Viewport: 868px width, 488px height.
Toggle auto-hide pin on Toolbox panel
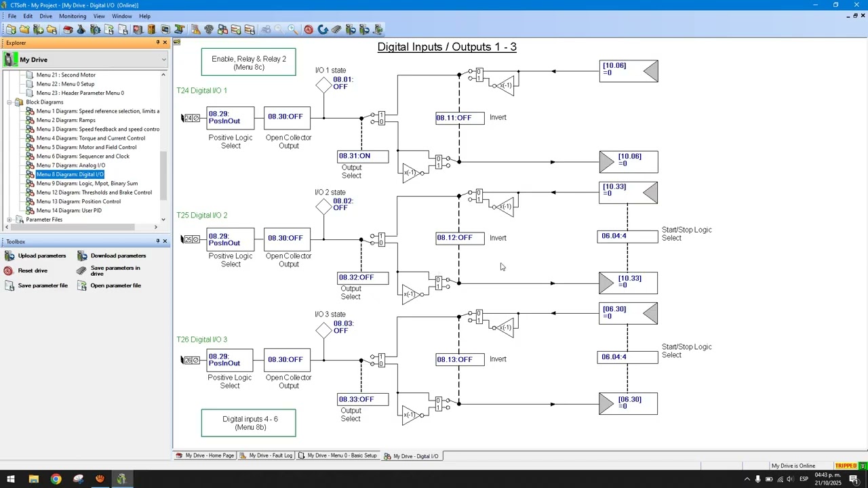tap(157, 241)
